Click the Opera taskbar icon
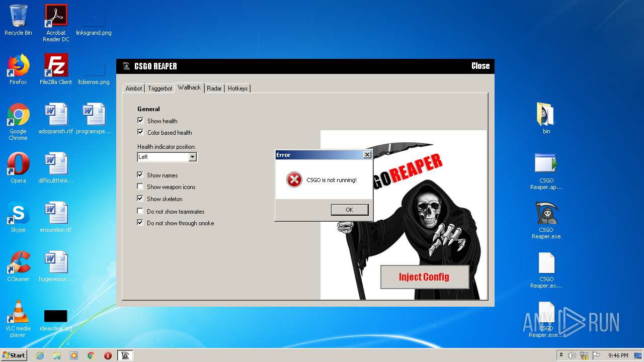Viewport: 644px width, 362px height. [x=108, y=355]
